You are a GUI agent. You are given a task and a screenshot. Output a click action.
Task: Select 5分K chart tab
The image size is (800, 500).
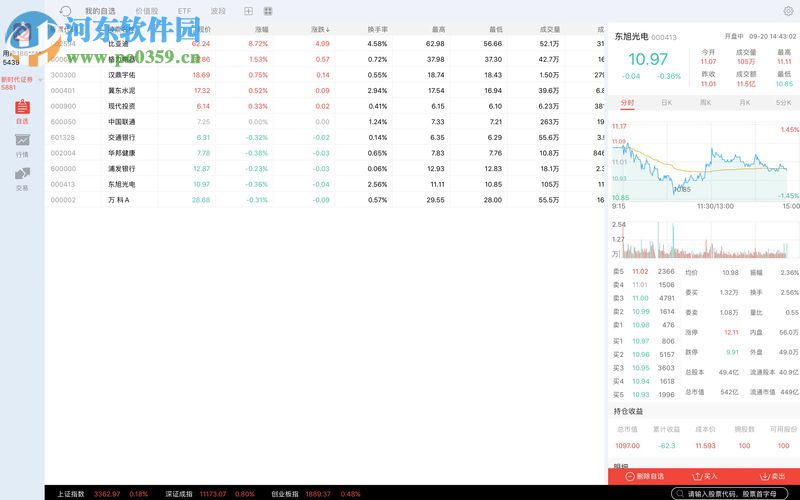(x=783, y=103)
